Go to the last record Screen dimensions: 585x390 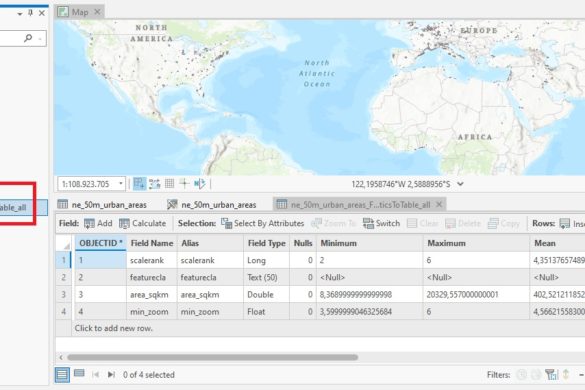point(111,374)
